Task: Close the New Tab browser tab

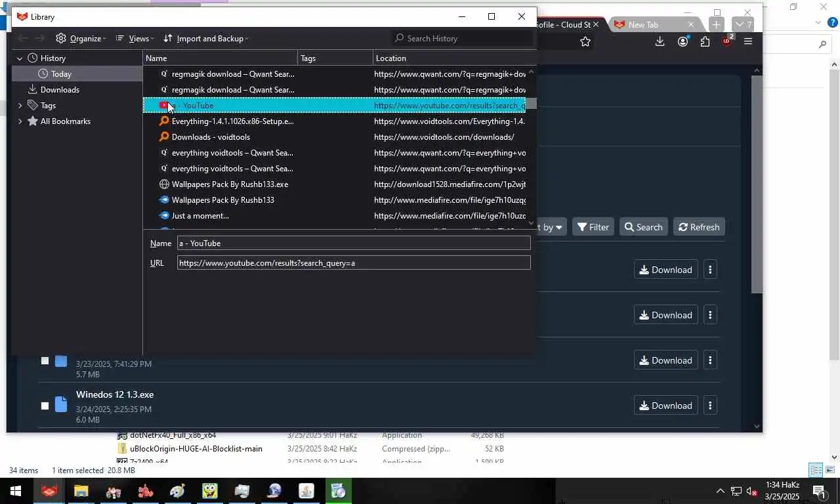Action: [690, 24]
